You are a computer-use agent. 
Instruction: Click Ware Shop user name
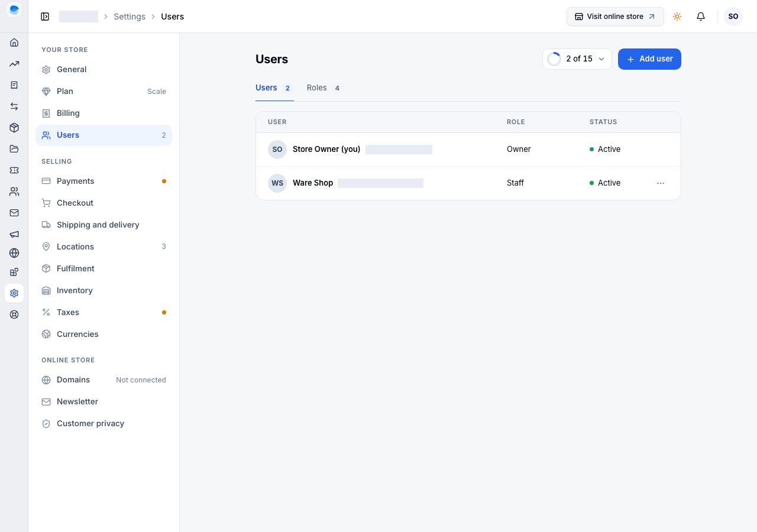point(313,183)
